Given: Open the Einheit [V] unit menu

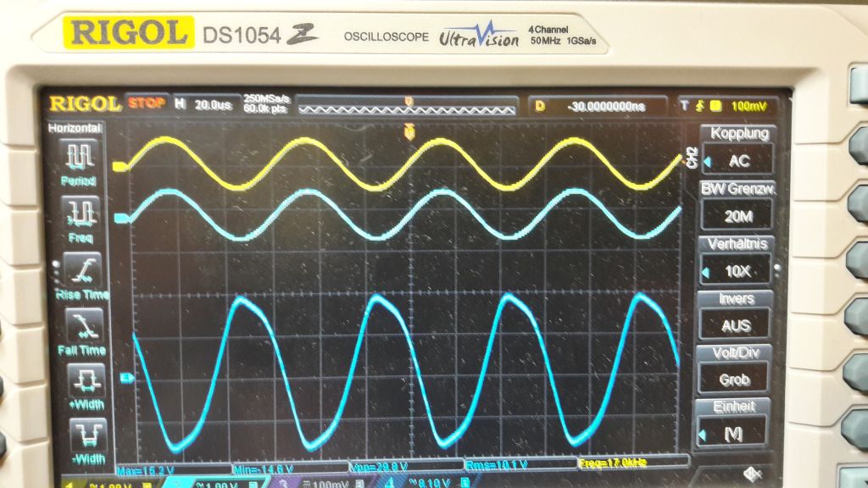Looking at the screenshot, I should [733, 424].
